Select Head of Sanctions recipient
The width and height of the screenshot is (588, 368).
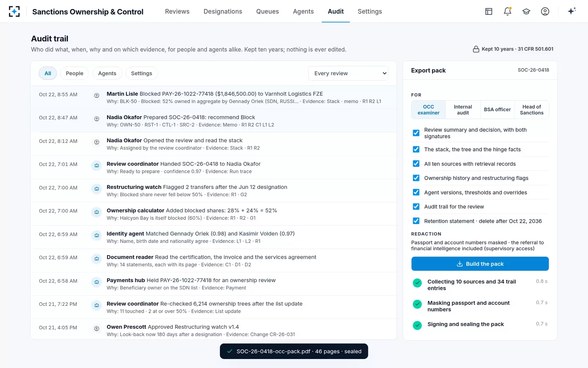coord(532,110)
